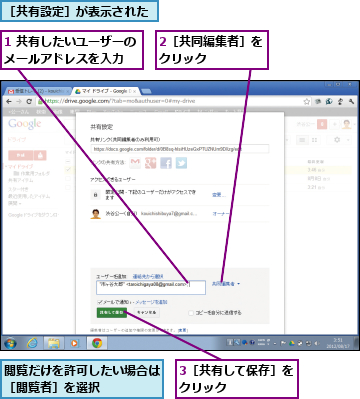Image resolution: width=360 pixels, height=399 pixels.
Task: Click the browser forward arrow
Action: point(19,101)
